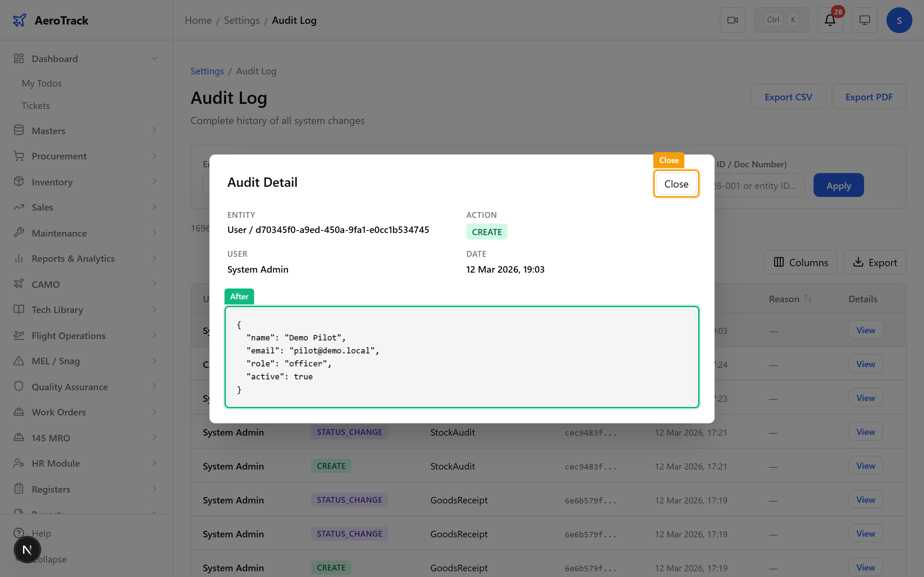
Task: Click the screen share monitor icon in the header
Action: tap(864, 20)
